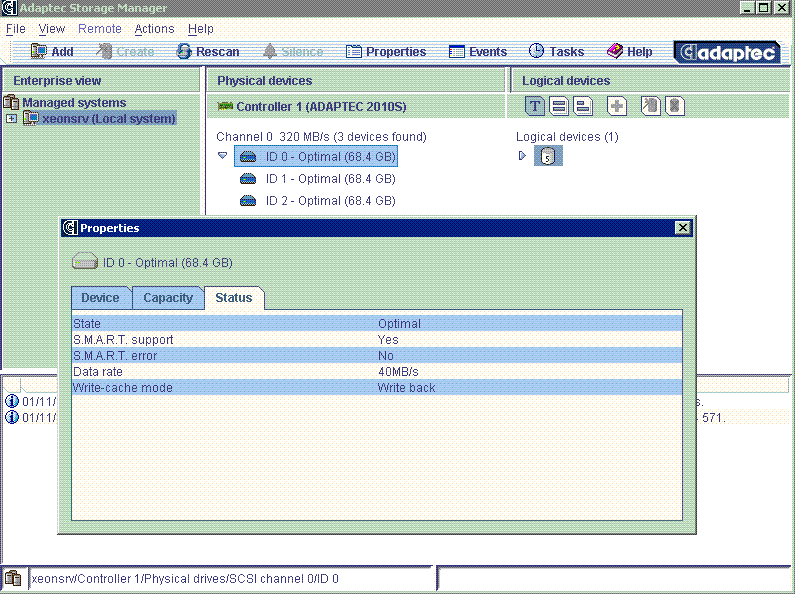Click the disk icon for ID 1

[x=248, y=179]
